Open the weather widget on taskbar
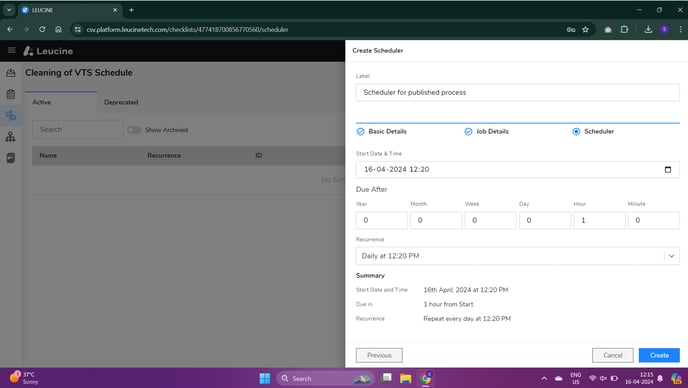This screenshot has height=388, width=688. (x=23, y=378)
